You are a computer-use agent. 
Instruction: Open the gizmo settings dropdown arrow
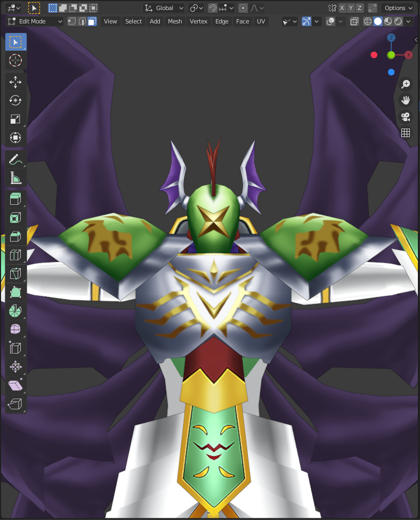[317, 21]
